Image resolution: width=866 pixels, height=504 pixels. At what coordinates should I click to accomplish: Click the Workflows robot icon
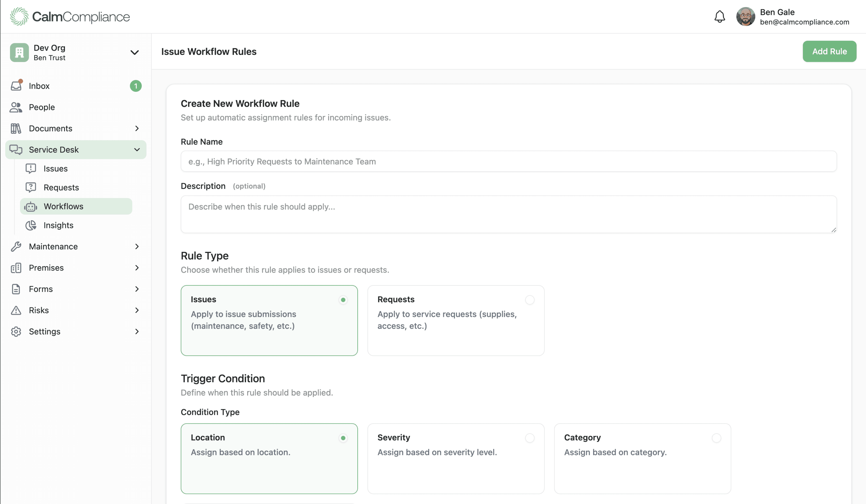click(31, 206)
